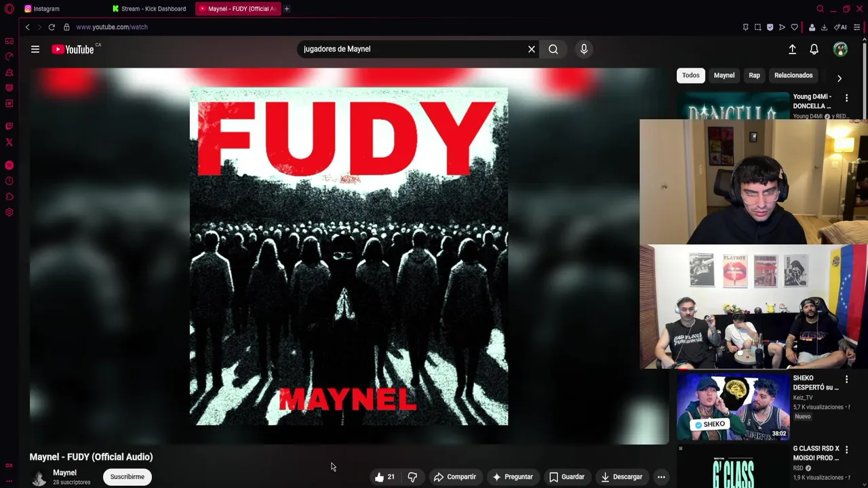Open History clock icon in sidebar

point(9,181)
